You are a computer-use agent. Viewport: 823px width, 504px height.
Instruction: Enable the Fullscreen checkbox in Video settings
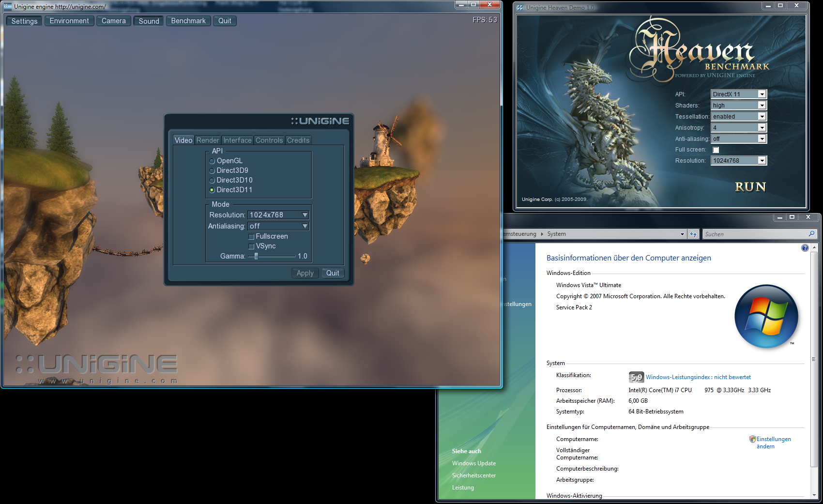[x=251, y=237]
